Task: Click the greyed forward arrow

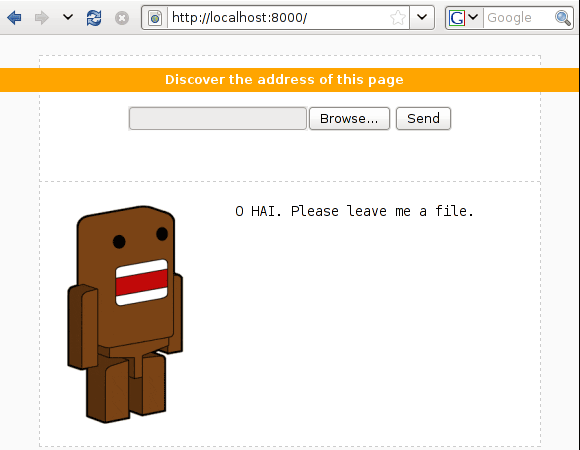Action: (41, 17)
